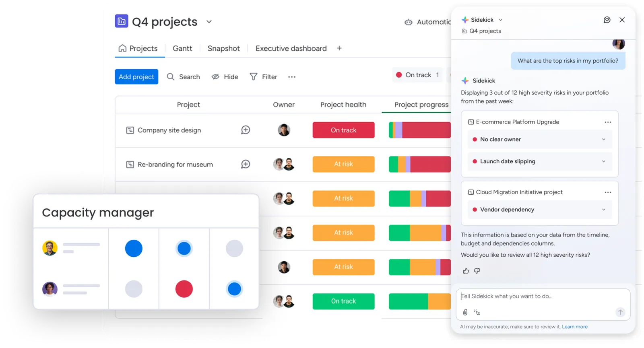644x348 pixels.
Task: Click the red dot in Capacity manager
Action: (184, 289)
